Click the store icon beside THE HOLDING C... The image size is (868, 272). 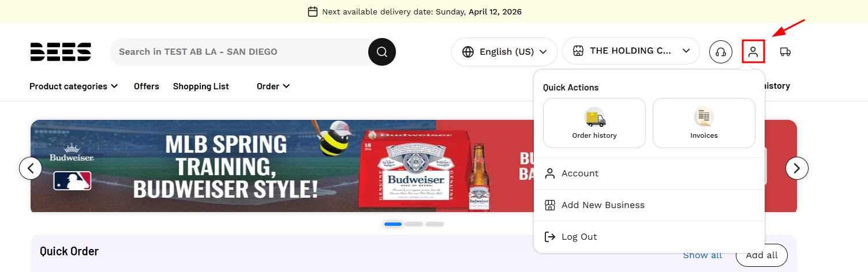click(x=578, y=51)
